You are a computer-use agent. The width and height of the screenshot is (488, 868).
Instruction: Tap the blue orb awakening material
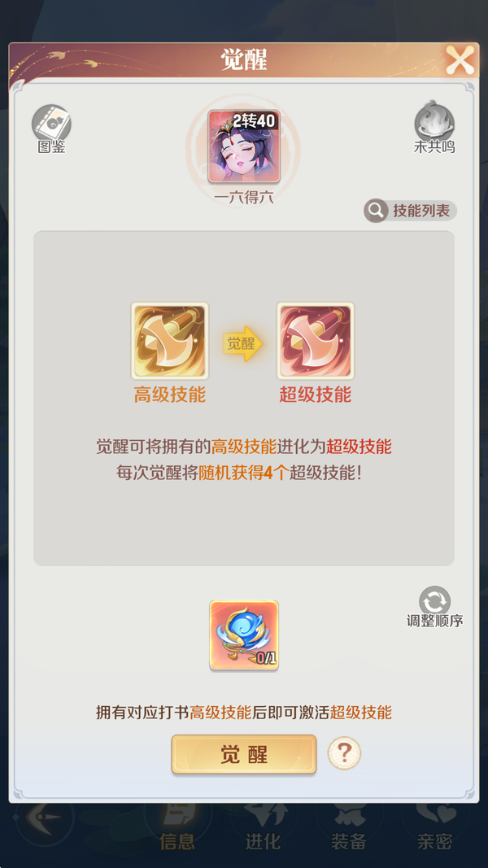(244, 635)
